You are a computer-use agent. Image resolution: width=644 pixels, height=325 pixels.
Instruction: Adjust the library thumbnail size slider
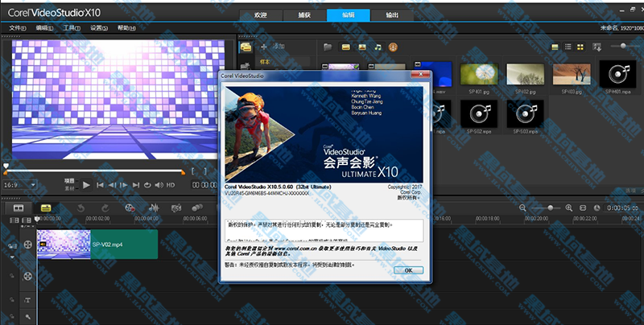pyautogui.click(x=626, y=46)
